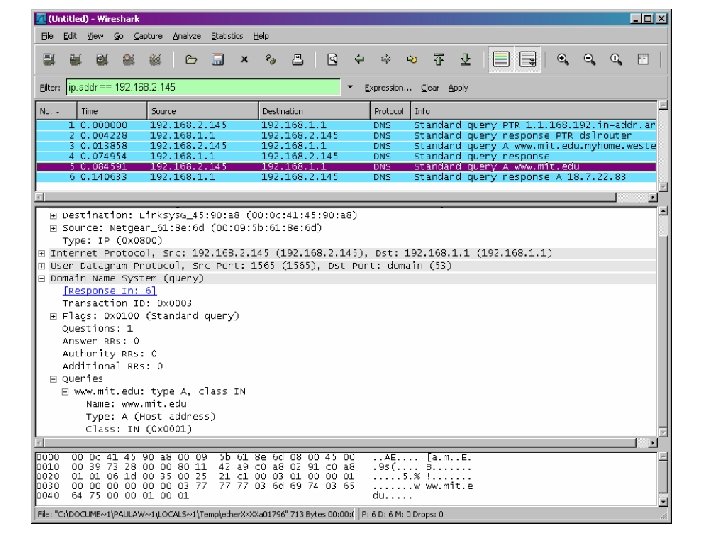720x540 pixels.
Task: Click the filter input field
Action: 203,87
